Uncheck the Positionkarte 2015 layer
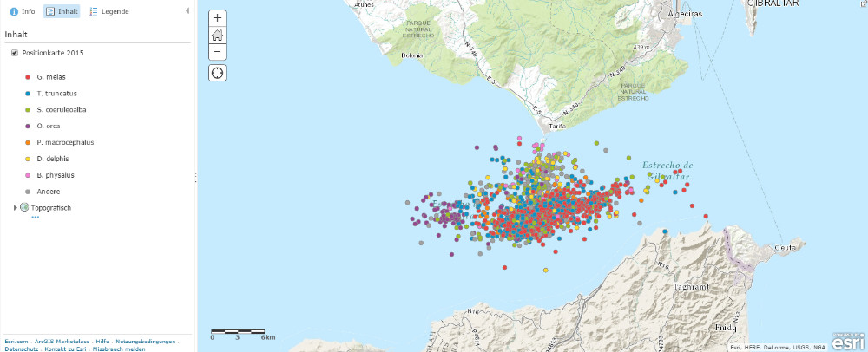 (x=15, y=53)
